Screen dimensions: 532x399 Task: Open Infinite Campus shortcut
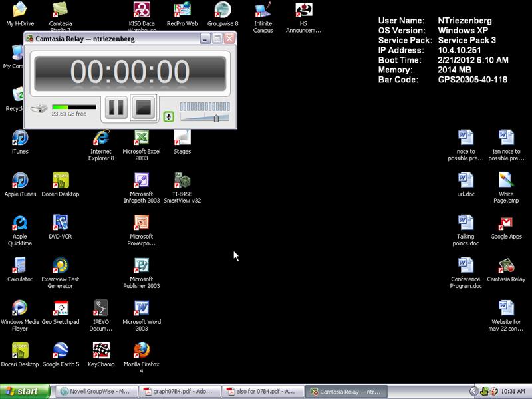(x=263, y=17)
